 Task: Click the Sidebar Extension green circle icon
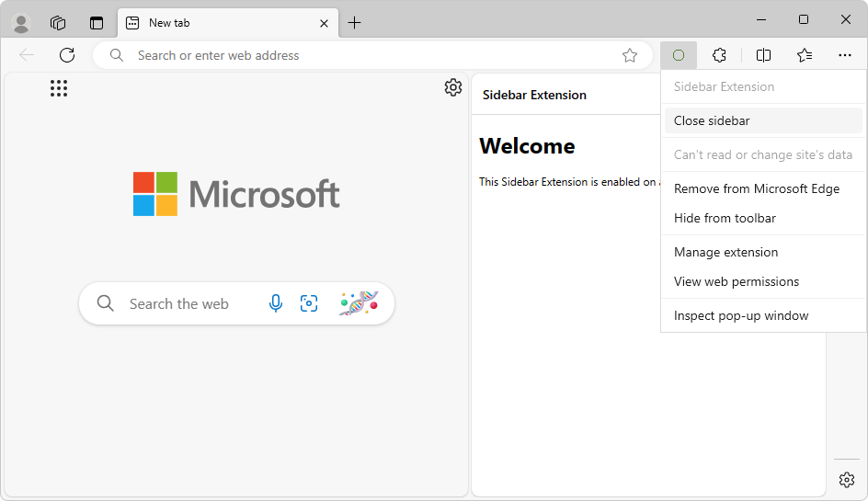pos(679,55)
